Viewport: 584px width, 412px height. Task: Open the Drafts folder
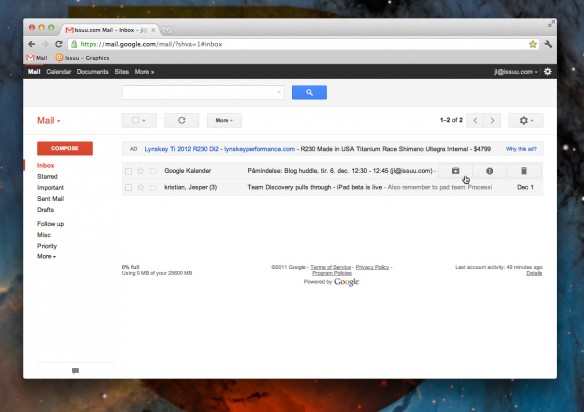45,210
